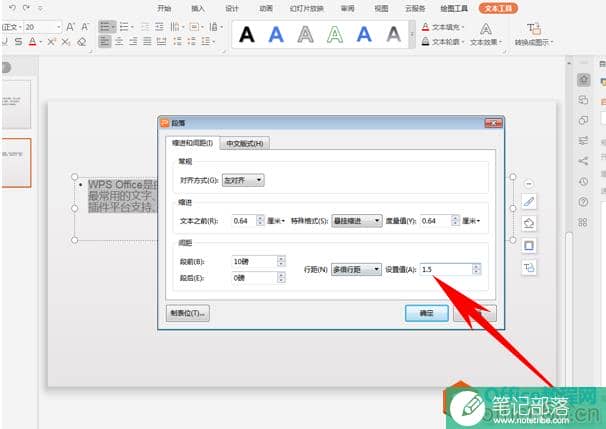Image resolution: width=606 pixels, height=429 pixels.
Task: Toggle the bulleted list button
Action: [107, 27]
